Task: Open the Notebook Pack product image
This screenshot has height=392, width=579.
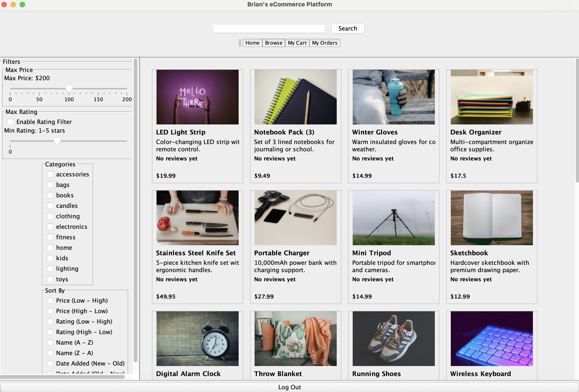Action: coord(295,97)
